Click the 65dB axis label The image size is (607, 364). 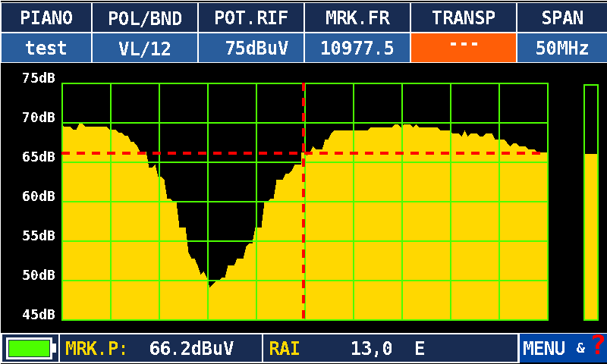pos(39,157)
